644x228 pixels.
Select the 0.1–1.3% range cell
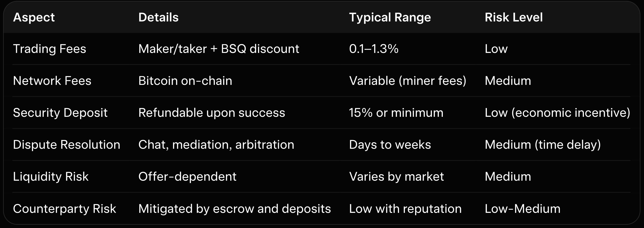(x=373, y=48)
